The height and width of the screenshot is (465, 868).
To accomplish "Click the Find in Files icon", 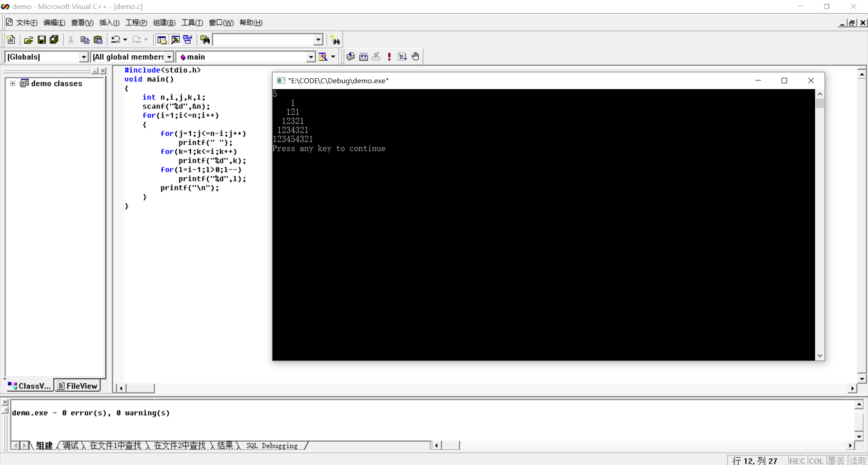I will (205, 40).
